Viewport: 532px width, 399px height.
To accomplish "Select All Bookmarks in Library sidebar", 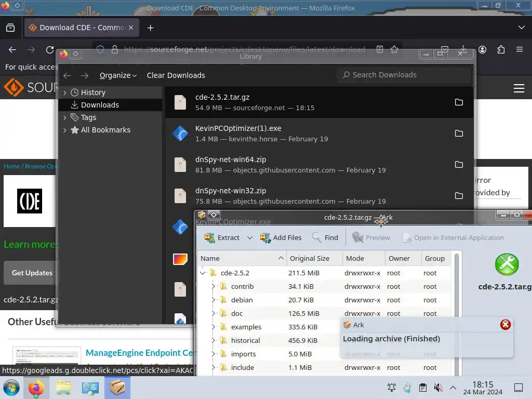I will pyautogui.click(x=110, y=130).
